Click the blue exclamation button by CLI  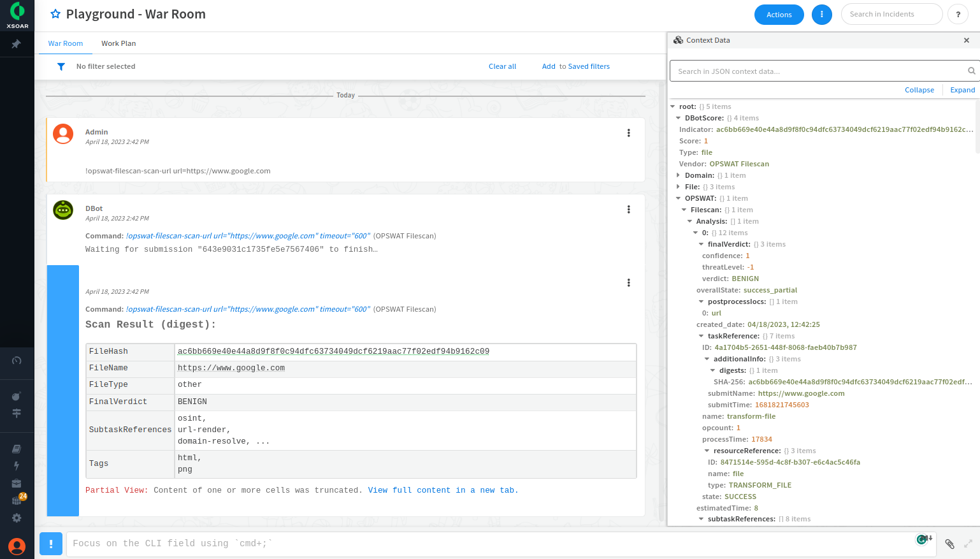point(51,544)
